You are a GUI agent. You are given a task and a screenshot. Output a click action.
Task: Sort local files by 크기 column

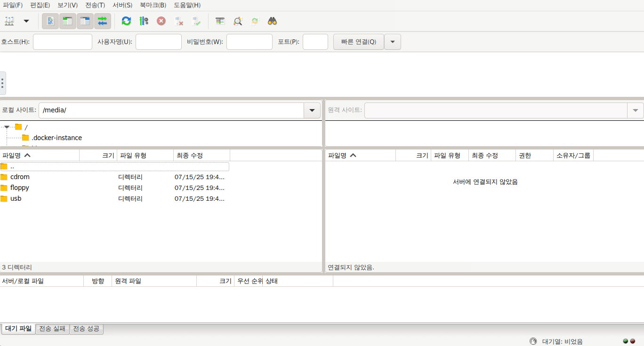tap(98, 155)
